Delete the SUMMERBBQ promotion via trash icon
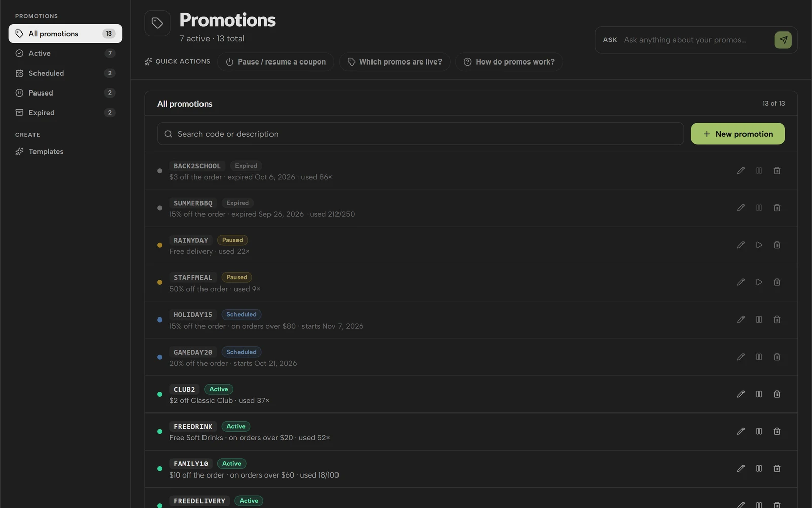Screen dimensions: 812x508 pyautogui.click(x=777, y=208)
